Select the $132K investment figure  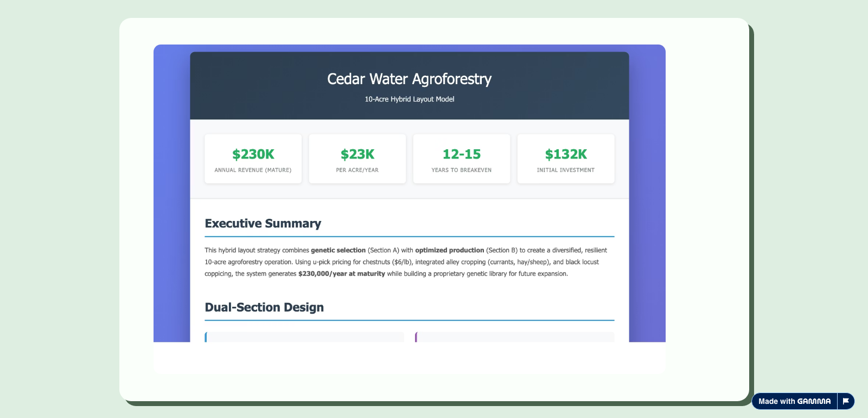566,154
